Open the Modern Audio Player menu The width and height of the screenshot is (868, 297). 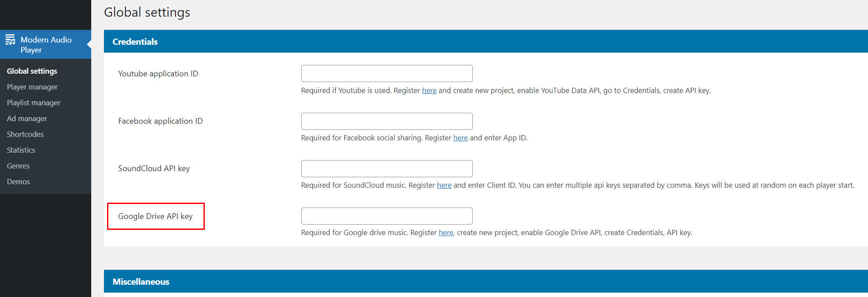coord(46,45)
